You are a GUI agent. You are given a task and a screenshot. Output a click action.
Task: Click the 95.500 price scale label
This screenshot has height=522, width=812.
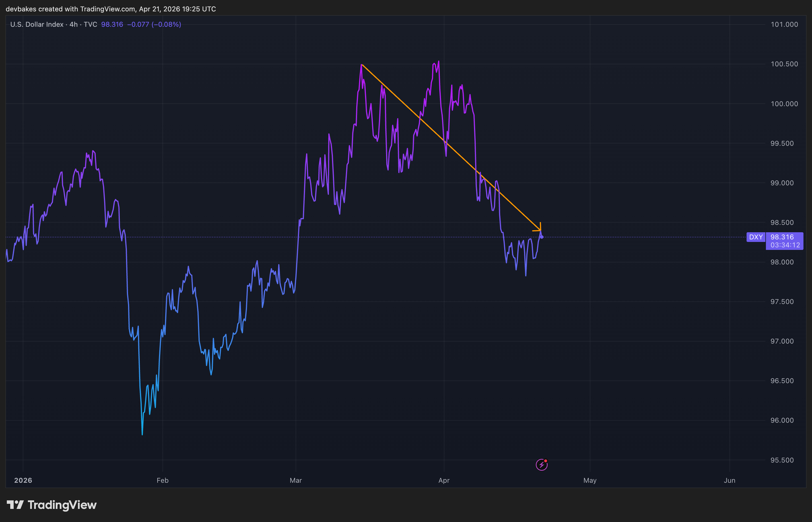tap(782, 460)
